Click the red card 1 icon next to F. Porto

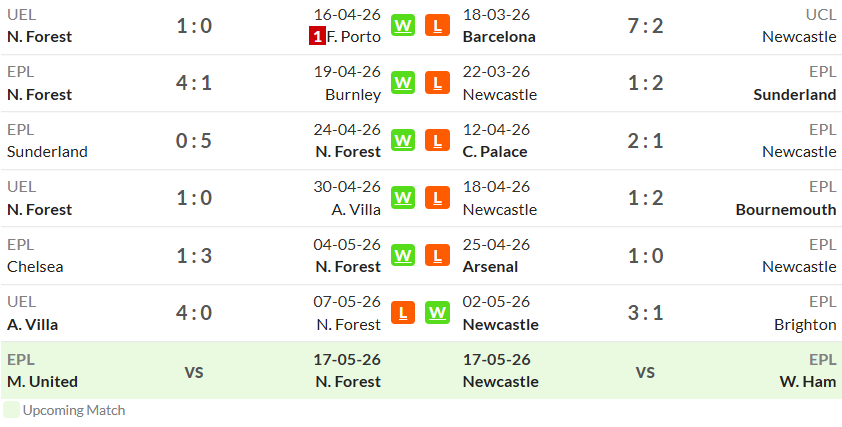(317, 37)
